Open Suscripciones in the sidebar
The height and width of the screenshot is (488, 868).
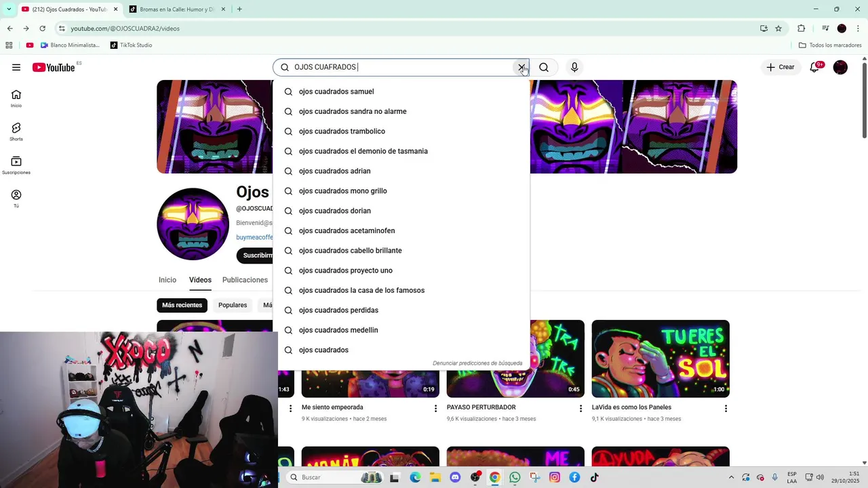[x=16, y=165]
